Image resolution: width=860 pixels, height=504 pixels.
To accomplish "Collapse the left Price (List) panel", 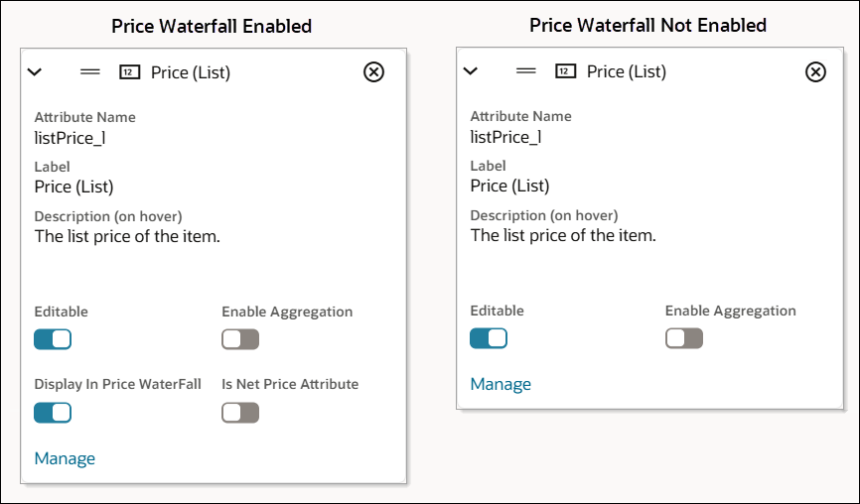I will 36,71.
